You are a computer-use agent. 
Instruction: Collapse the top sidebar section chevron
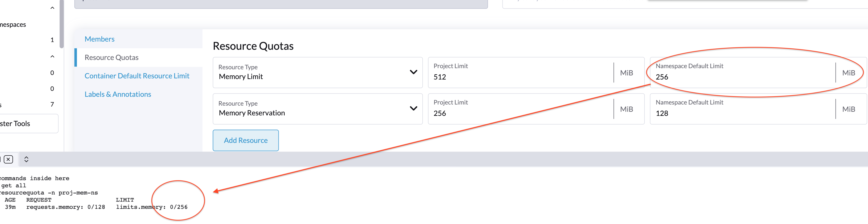click(x=52, y=7)
